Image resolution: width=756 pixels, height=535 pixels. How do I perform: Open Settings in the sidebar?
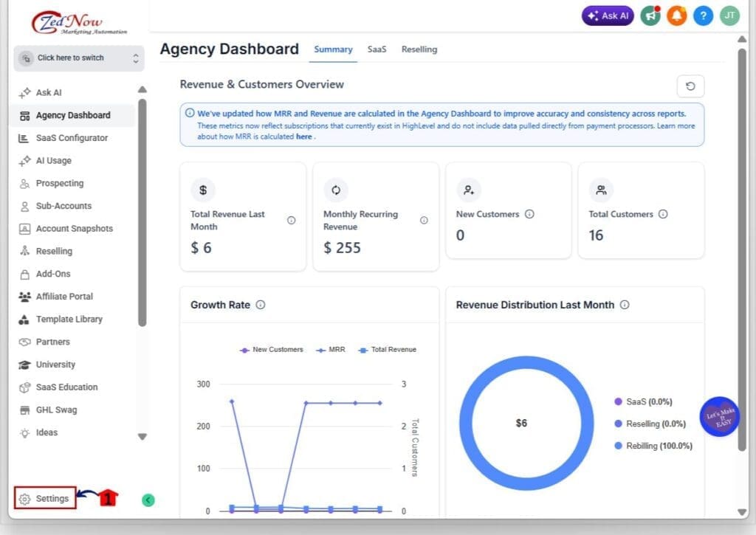coord(46,499)
